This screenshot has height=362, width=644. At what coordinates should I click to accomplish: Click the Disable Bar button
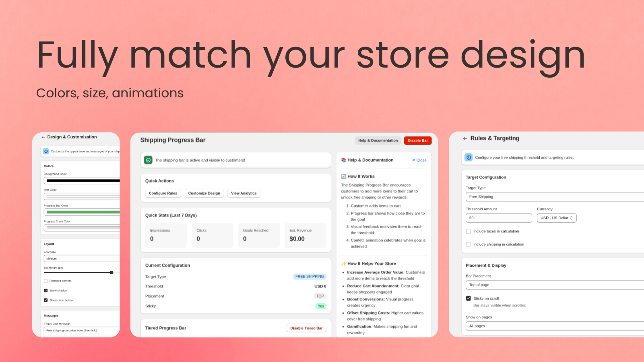(417, 140)
